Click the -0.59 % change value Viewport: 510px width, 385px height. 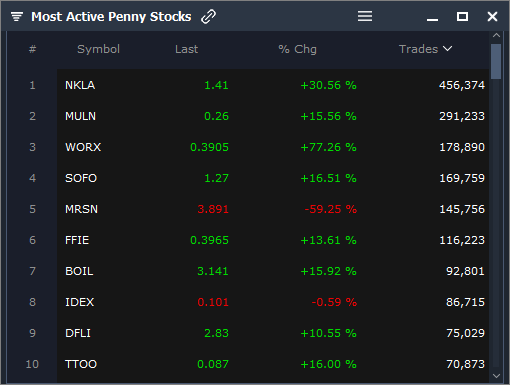click(334, 302)
